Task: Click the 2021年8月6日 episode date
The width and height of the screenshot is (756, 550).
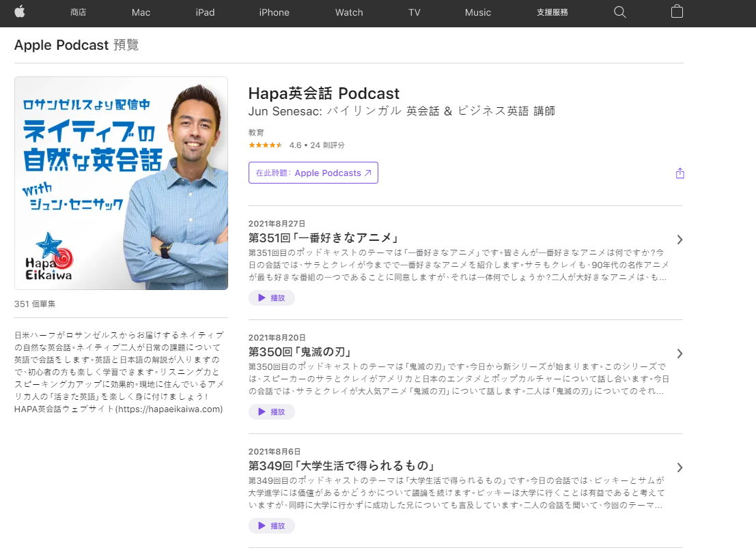Action: (275, 451)
